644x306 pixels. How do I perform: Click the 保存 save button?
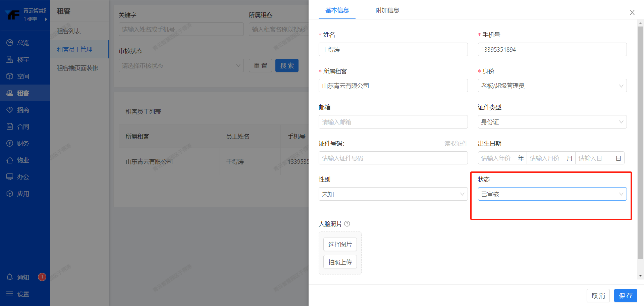pyautogui.click(x=625, y=296)
